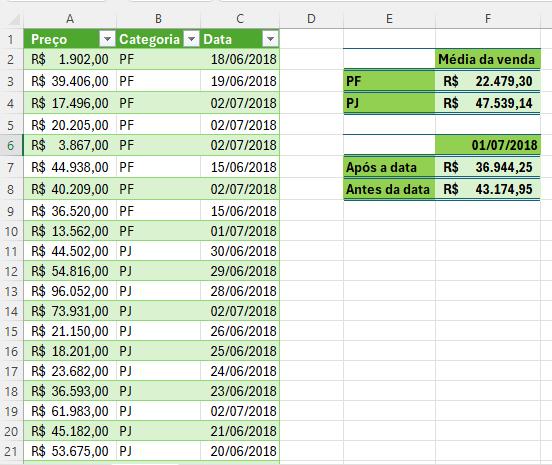Screen dimensions: 552x465
Task: Select price cell R$ 54.816,00
Action: coord(70,271)
